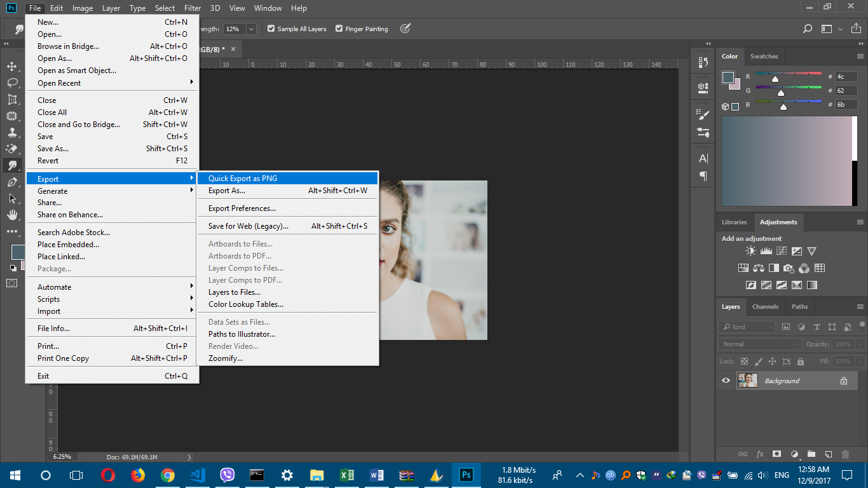The height and width of the screenshot is (488, 868).
Task: Switch to the Channels tab
Action: coord(765,306)
